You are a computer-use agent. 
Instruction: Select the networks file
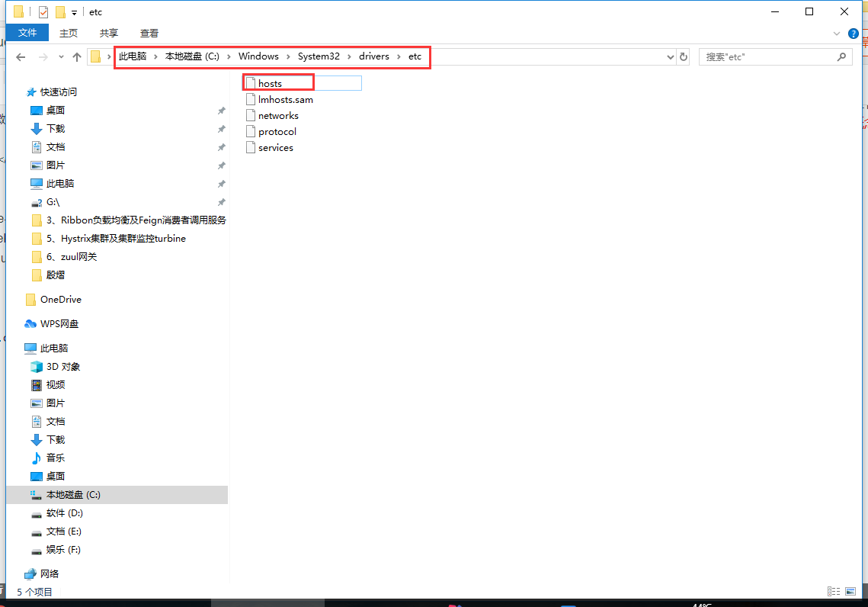tap(278, 116)
